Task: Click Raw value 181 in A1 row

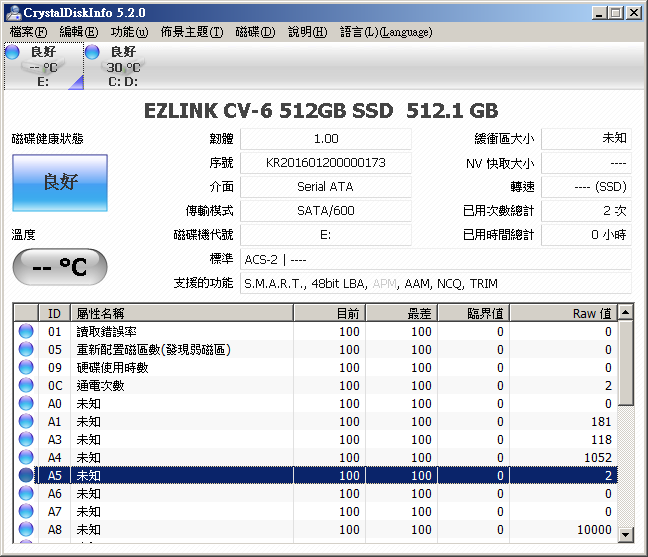Action: click(601, 421)
